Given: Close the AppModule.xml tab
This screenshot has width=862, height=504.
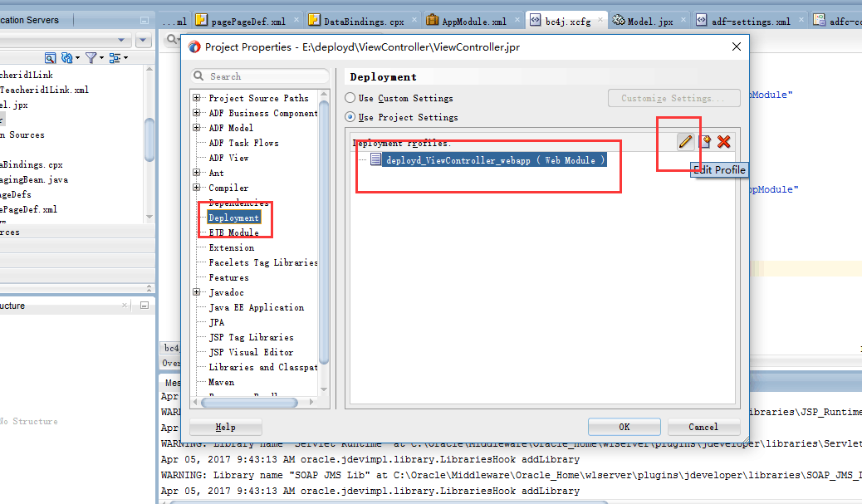Looking at the screenshot, I should click(517, 20).
